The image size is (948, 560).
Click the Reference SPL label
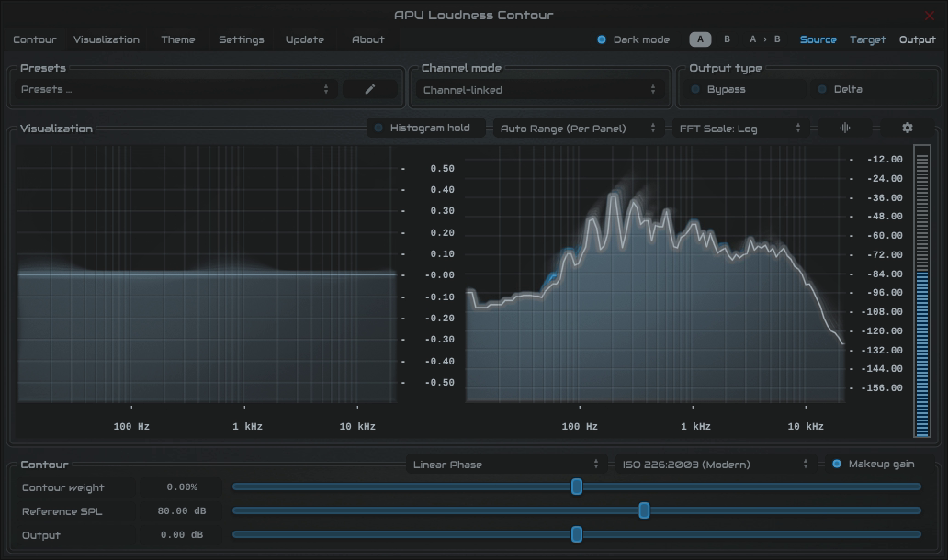pyautogui.click(x=62, y=511)
